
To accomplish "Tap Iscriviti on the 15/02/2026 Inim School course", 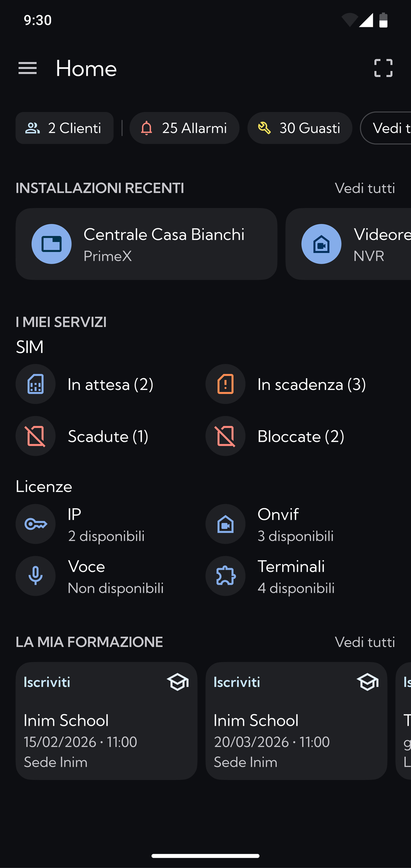I will (x=47, y=682).
